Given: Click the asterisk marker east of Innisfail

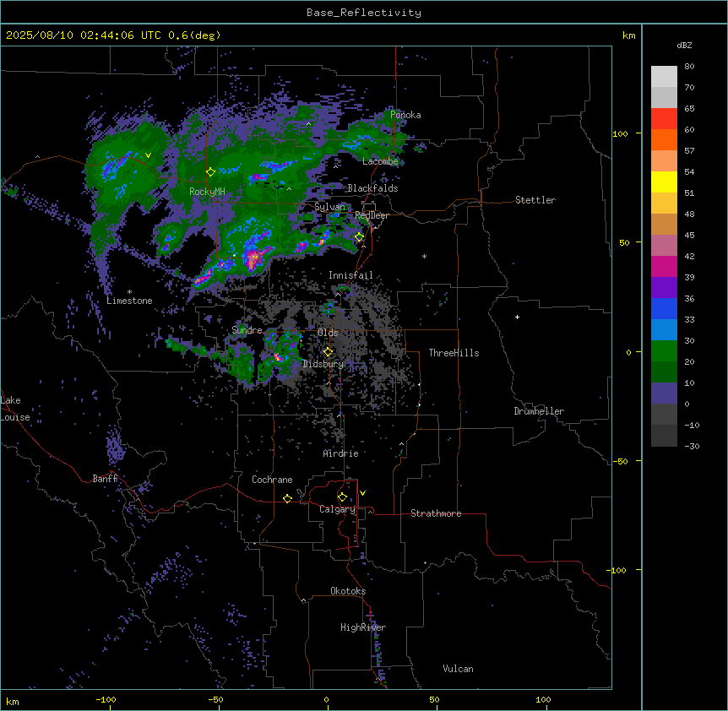Looking at the screenshot, I should point(424,256).
